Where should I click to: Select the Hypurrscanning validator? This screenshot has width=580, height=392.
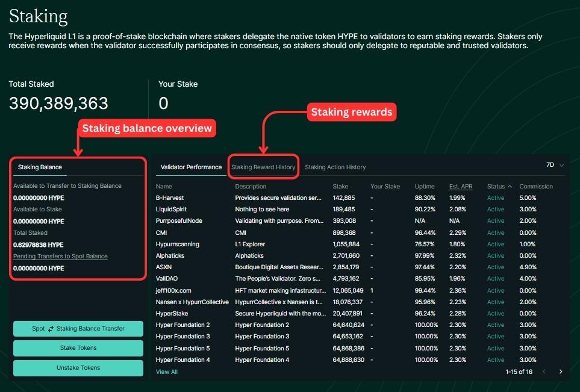(177, 244)
